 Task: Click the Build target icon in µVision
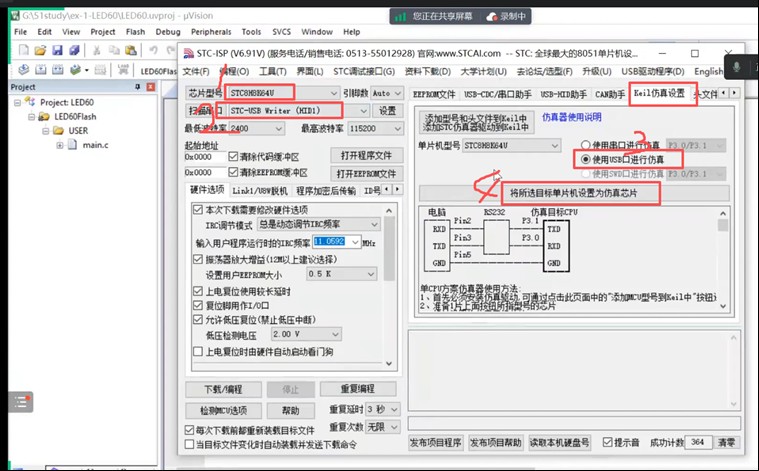[x=41, y=70]
